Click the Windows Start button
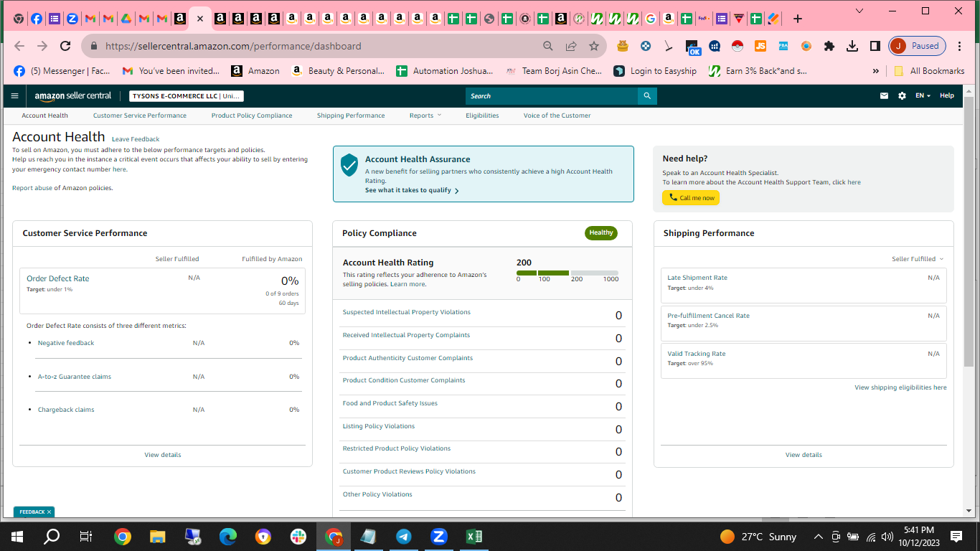Viewport: 980px width, 551px height. pos(17,536)
